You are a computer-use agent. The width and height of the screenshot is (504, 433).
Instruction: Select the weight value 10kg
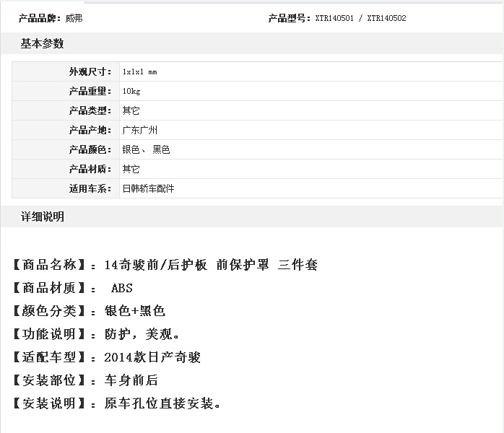pyautogui.click(x=131, y=92)
